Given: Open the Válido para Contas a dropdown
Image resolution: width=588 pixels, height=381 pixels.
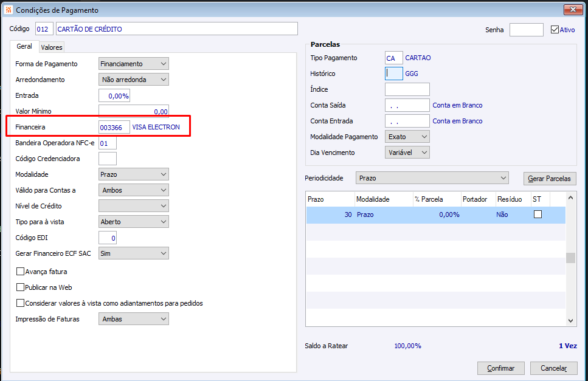Looking at the screenshot, I should (x=134, y=190).
